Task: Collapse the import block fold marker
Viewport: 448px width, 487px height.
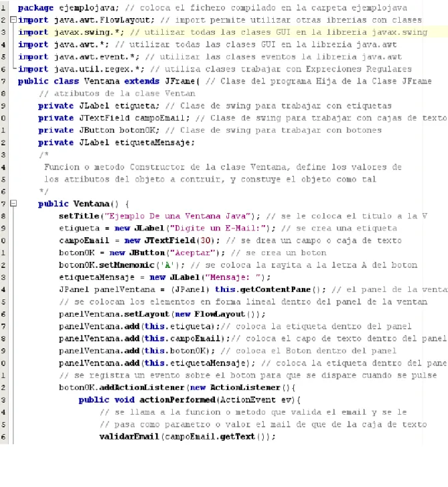Action: [x=13, y=20]
